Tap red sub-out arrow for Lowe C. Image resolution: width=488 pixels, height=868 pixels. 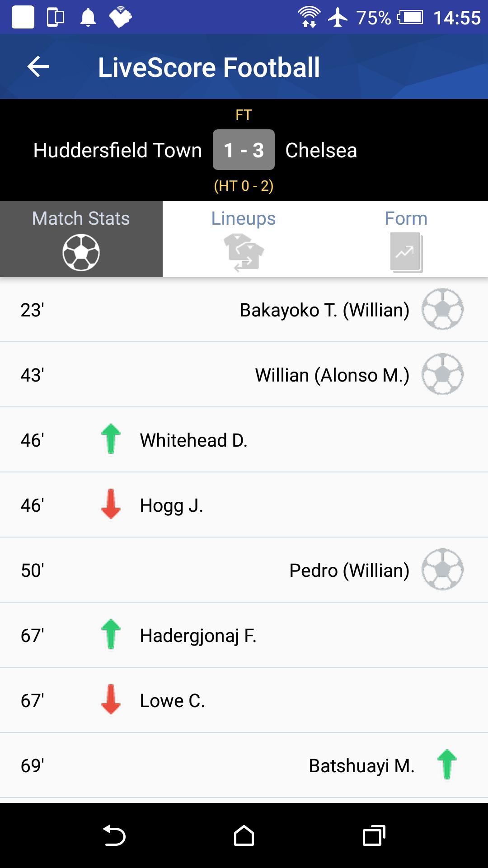(x=111, y=699)
